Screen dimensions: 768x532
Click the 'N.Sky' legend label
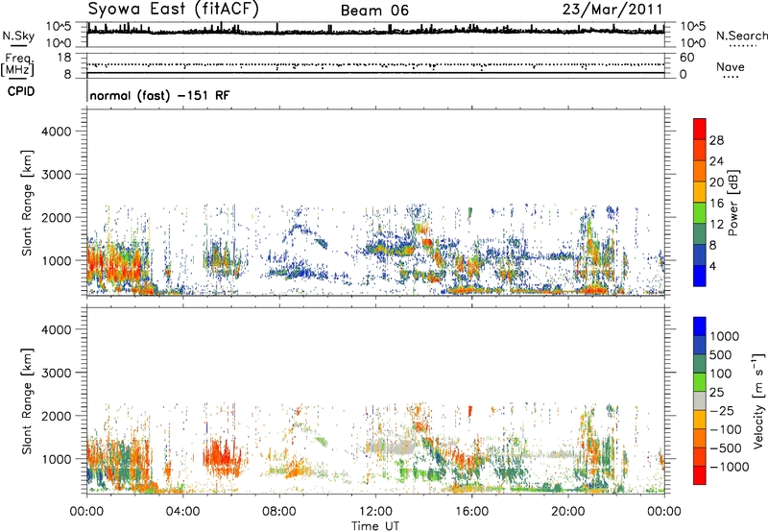[x=18, y=36]
